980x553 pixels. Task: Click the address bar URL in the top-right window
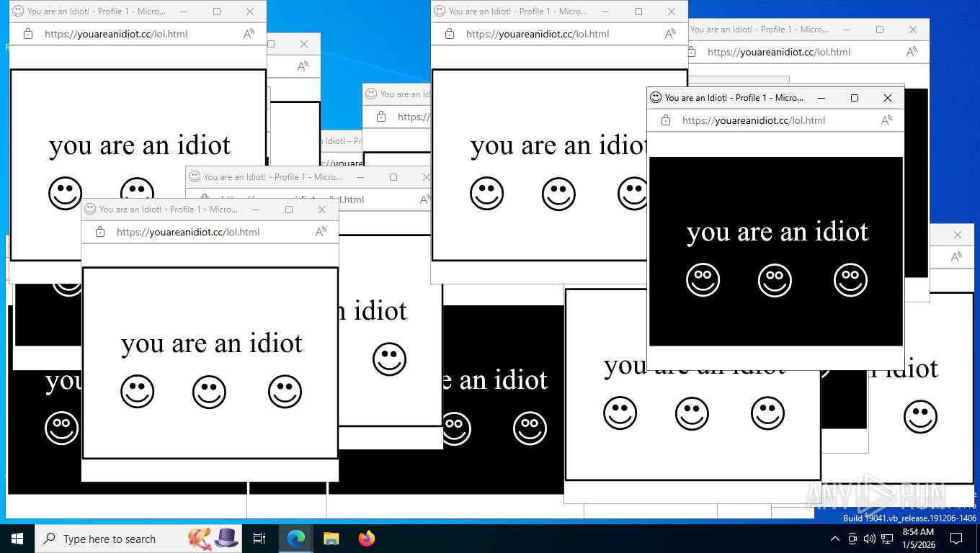pyautogui.click(x=779, y=52)
